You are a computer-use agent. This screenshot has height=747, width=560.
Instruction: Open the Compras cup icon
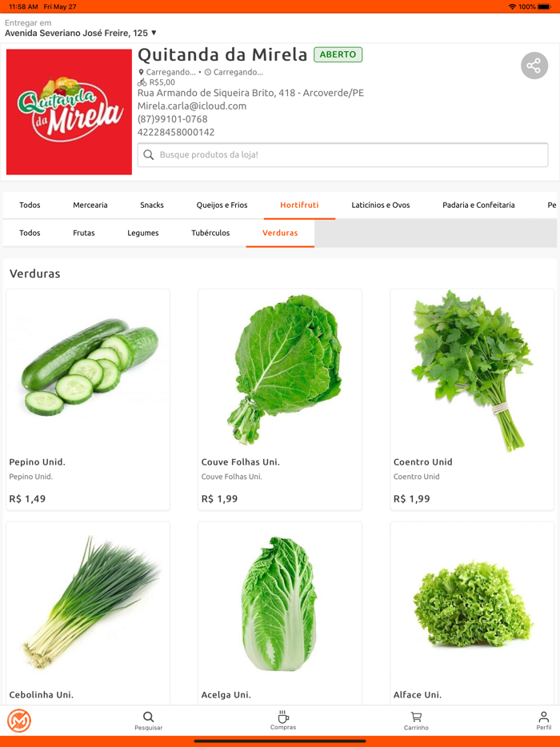283,717
